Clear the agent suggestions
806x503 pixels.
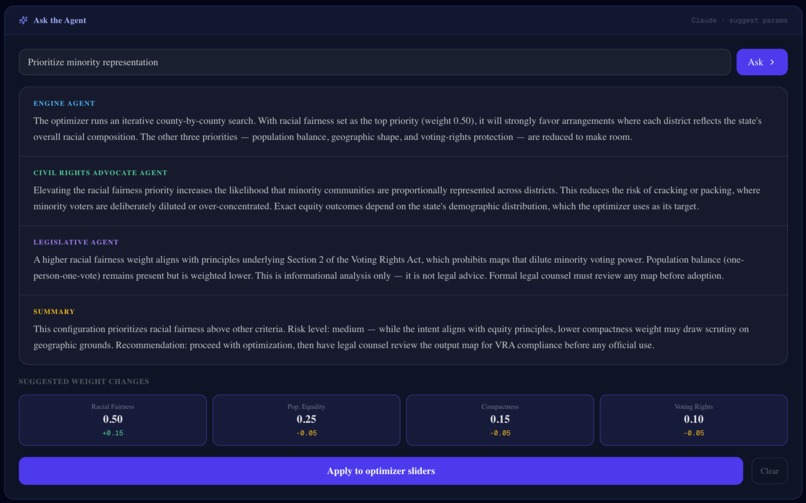point(770,471)
